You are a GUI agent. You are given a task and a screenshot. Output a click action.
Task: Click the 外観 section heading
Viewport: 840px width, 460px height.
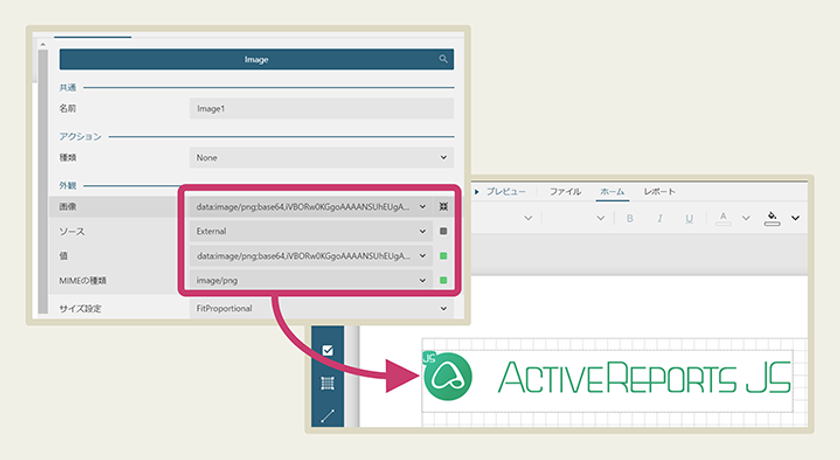68,186
